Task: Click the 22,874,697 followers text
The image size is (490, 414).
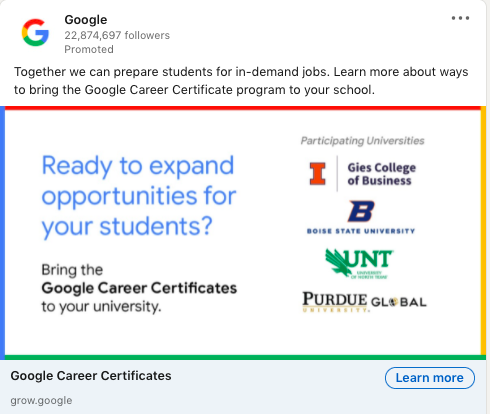Action: pyautogui.click(x=117, y=35)
